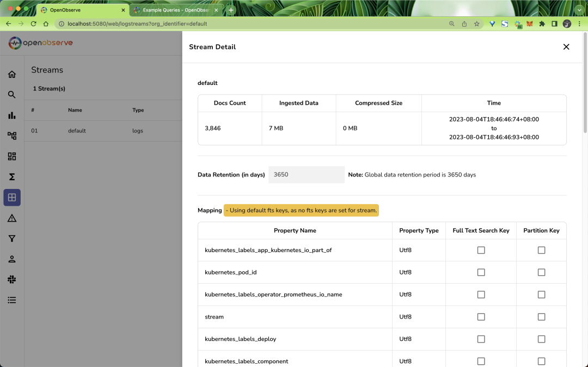Click the page vertical scrollbar

[585, 82]
